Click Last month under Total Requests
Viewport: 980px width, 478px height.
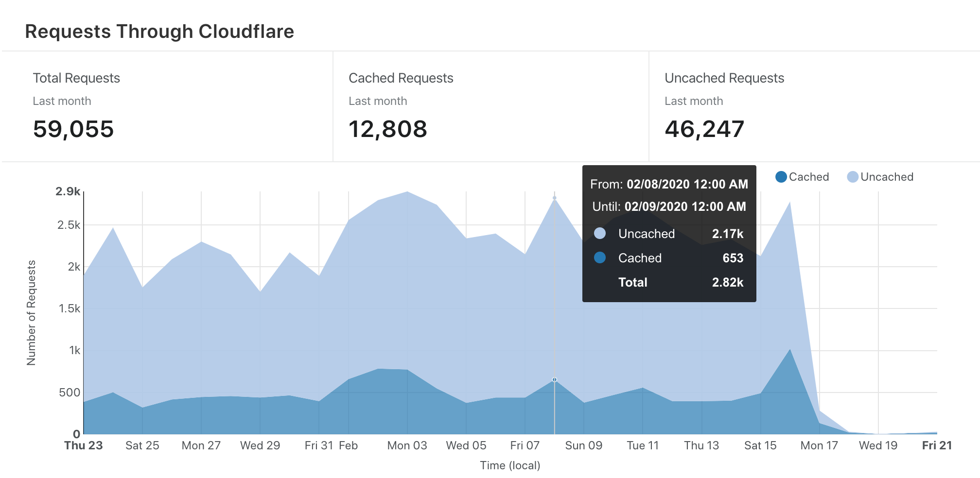(62, 101)
